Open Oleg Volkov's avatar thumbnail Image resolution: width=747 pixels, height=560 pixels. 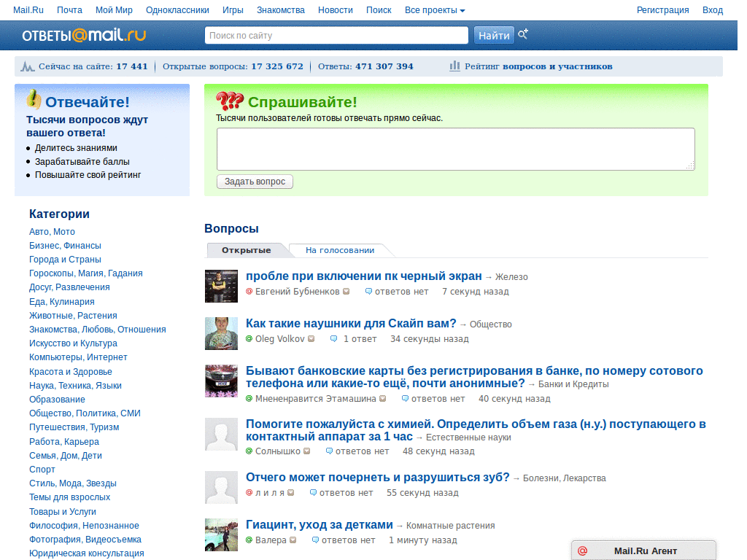tap(221, 333)
